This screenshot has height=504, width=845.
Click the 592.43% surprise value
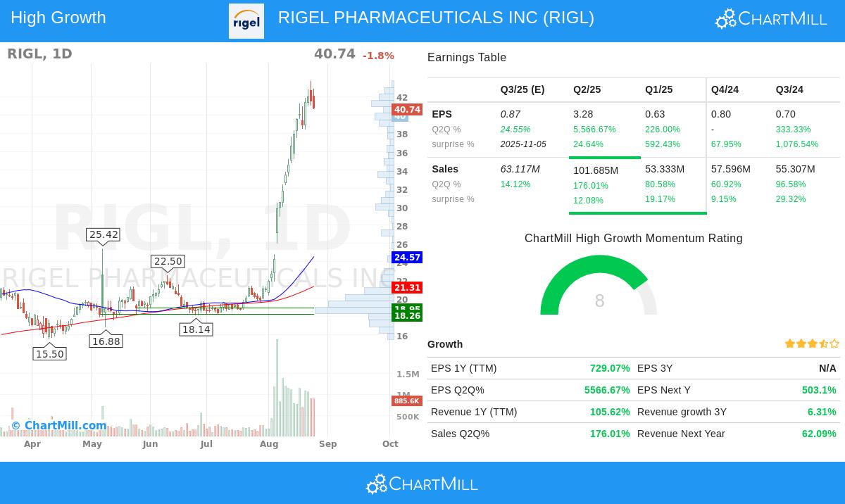(663, 144)
